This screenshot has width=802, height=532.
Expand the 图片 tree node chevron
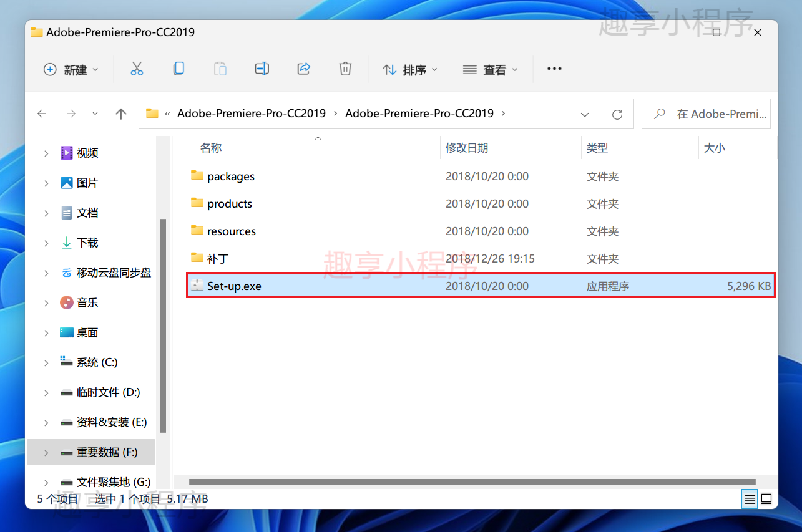(46, 183)
